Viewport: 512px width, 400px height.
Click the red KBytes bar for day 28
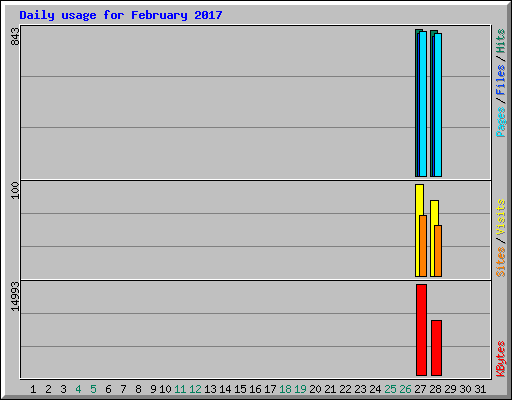tap(437, 348)
